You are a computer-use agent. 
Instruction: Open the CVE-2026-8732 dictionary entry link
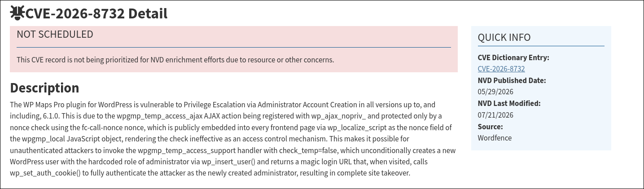(501, 69)
